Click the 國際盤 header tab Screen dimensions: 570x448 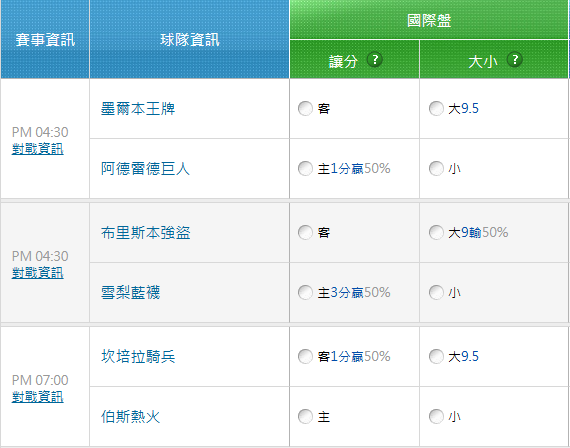429,20
